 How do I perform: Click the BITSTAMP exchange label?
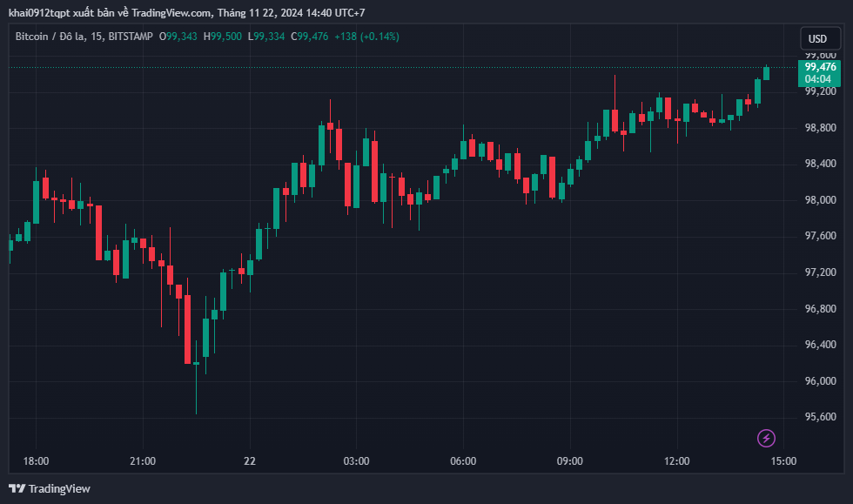(131, 37)
